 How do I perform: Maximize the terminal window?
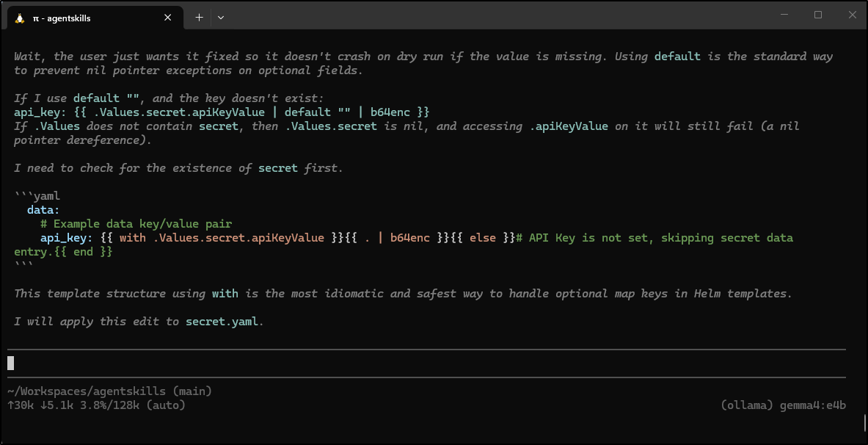817,15
